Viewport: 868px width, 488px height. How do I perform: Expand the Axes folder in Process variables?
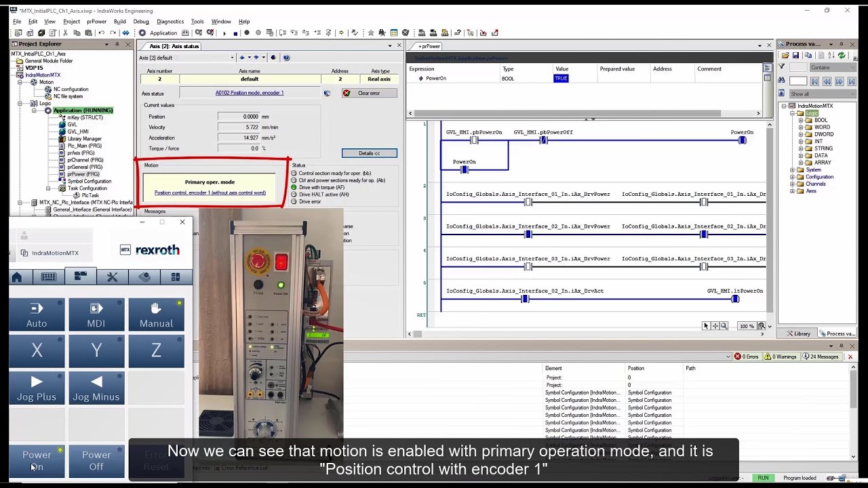click(792, 191)
